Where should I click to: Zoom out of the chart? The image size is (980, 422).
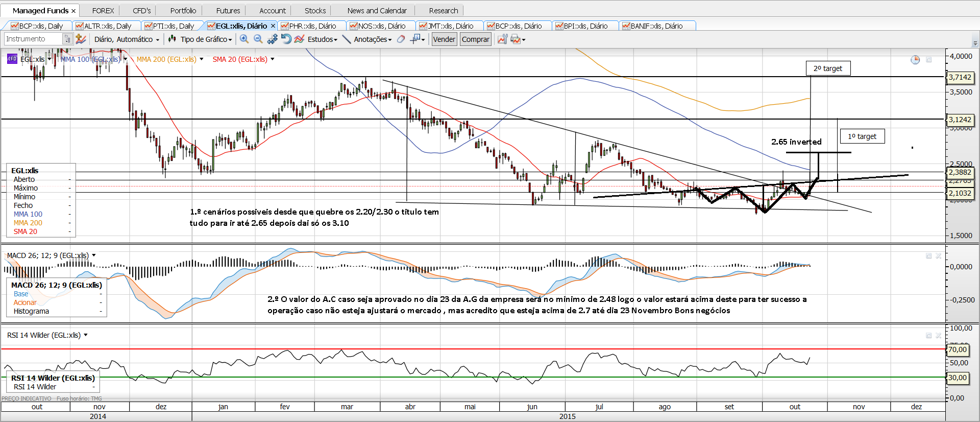[258, 39]
